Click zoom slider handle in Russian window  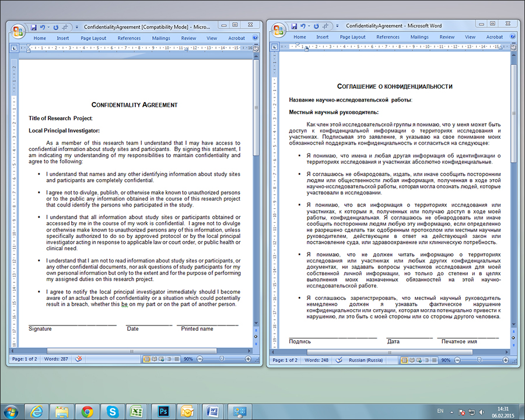click(x=479, y=360)
